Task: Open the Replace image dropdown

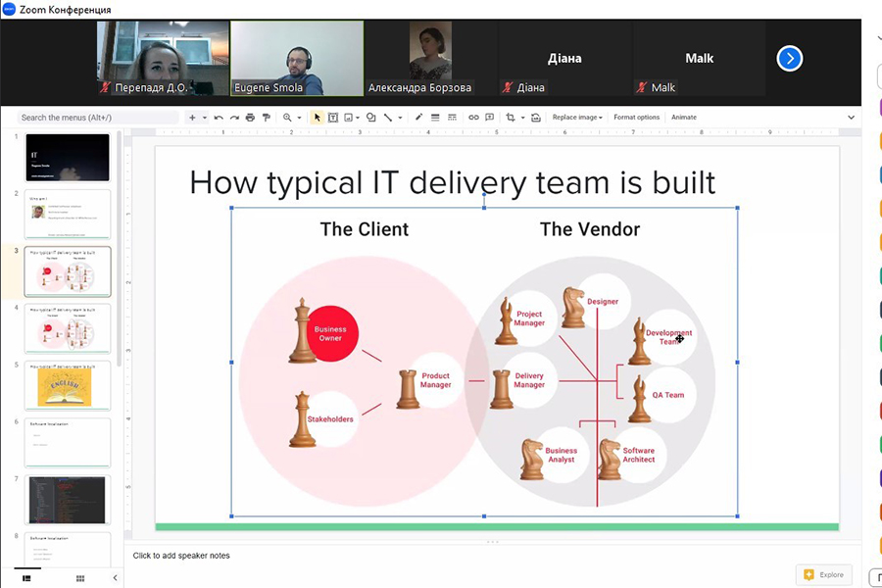Action: click(577, 117)
